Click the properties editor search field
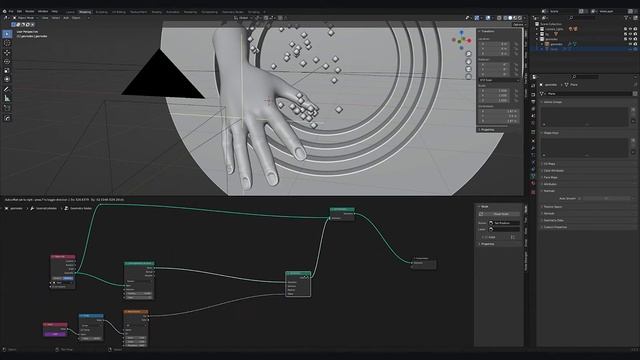This screenshot has height=360, width=640. (x=584, y=77)
